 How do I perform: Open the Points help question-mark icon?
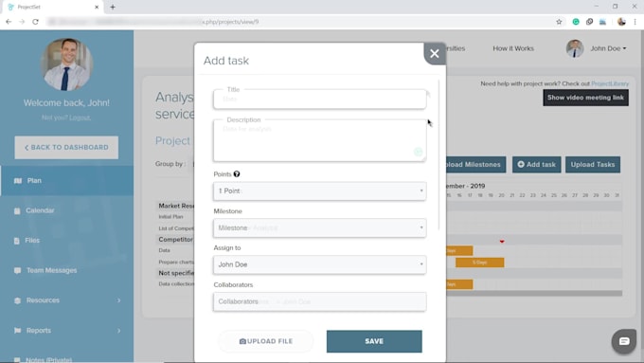point(237,173)
